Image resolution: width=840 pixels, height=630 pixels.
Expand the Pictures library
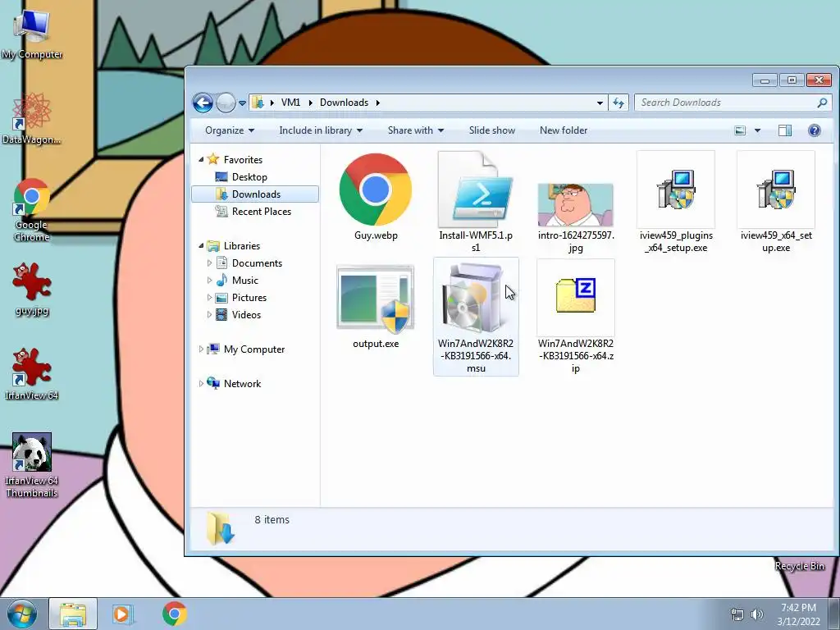coord(209,297)
